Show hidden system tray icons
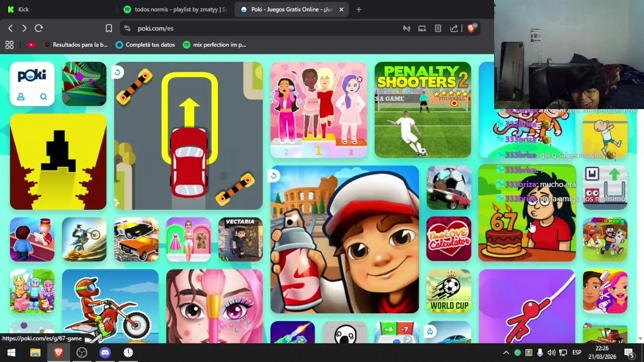The width and height of the screenshot is (644, 362). tap(506, 352)
